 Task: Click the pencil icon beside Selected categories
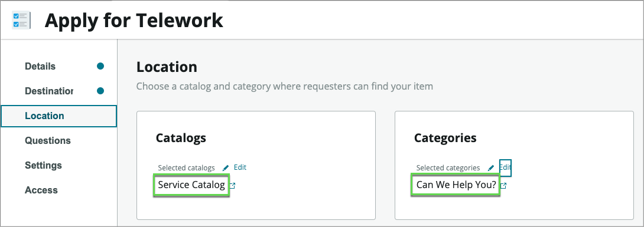[491, 168]
